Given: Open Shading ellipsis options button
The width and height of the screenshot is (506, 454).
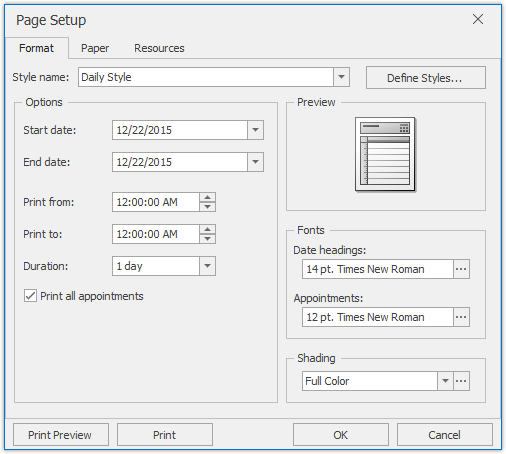Looking at the screenshot, I should 461,381.
